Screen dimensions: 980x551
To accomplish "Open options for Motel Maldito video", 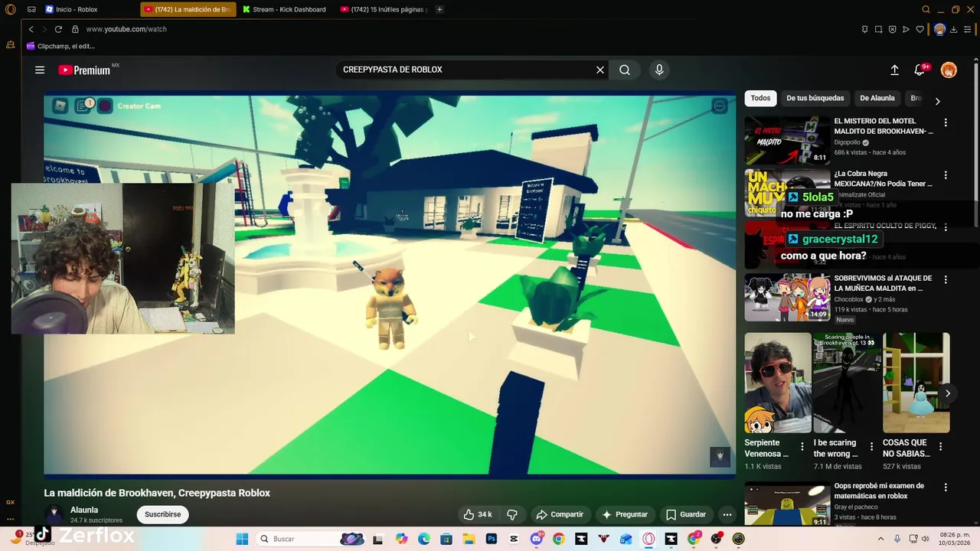I will click(946, 122).
